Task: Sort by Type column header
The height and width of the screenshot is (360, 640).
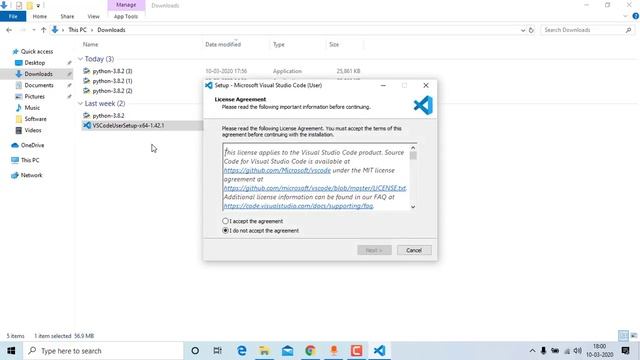Action: [x=279, y=44]
